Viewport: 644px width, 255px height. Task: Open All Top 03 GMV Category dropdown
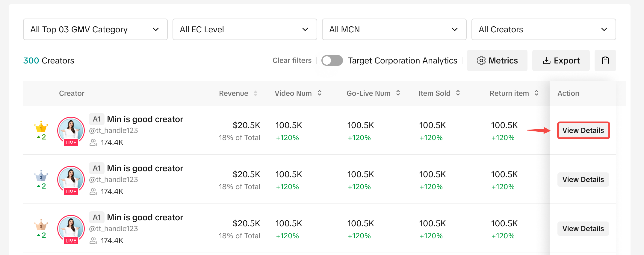(x=95, y=29)
